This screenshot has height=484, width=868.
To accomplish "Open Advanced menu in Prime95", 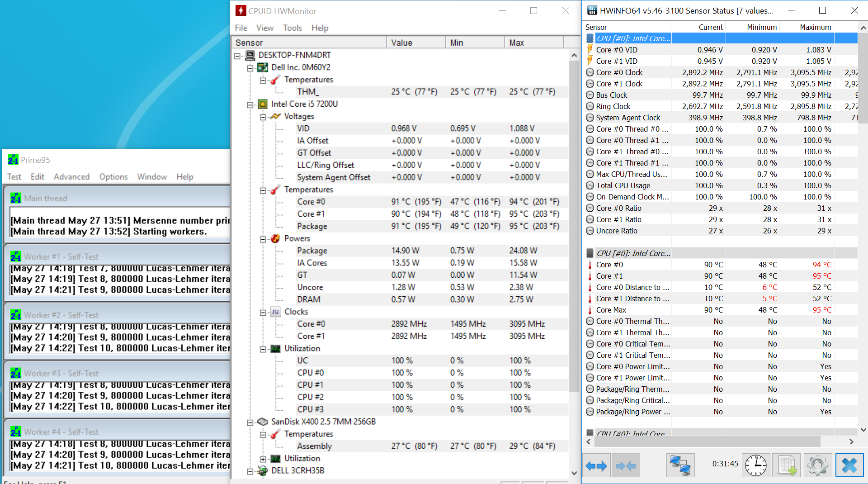I will pyautogui.click(x=71, y=176).
